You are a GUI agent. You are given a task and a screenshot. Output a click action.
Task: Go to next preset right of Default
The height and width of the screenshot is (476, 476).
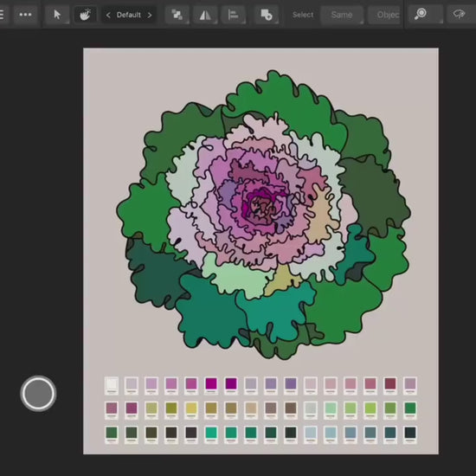(x=150, y=15)
